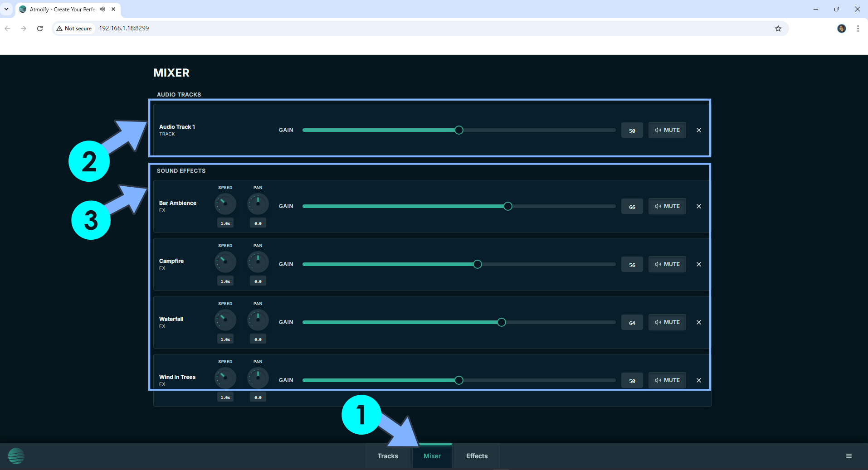Adjust the Campfire Speed knob

coord(225,262)
